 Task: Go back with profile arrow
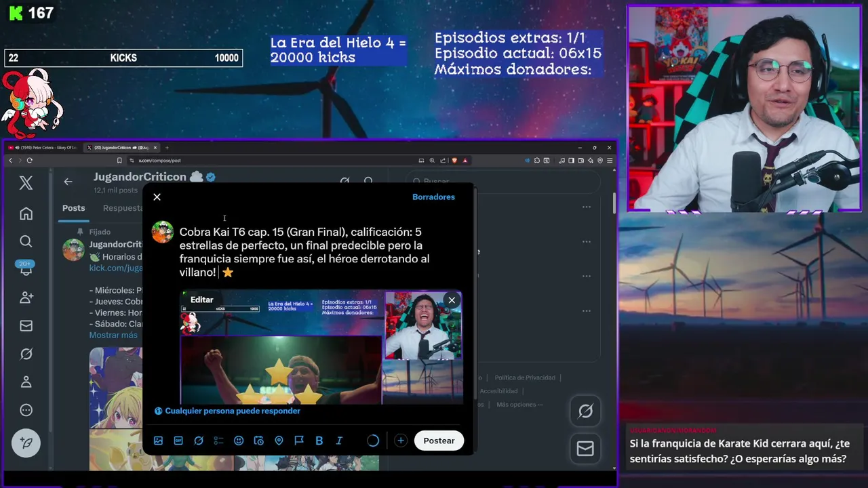(x=68, y=181)
